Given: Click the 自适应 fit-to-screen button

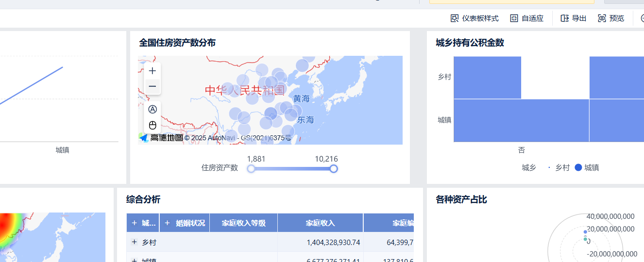Looking at the screenshot, I should (x=526, y=18).
